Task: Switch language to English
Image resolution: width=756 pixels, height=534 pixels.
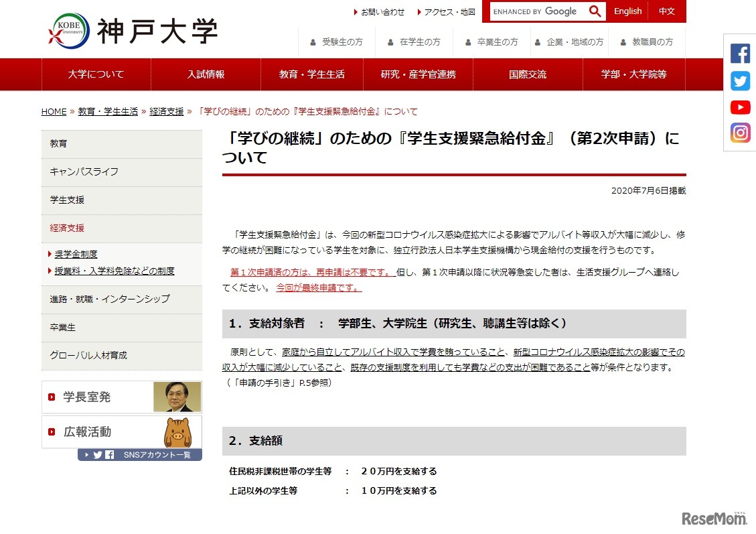Action: pyautogui.click(x=627, y=11)
